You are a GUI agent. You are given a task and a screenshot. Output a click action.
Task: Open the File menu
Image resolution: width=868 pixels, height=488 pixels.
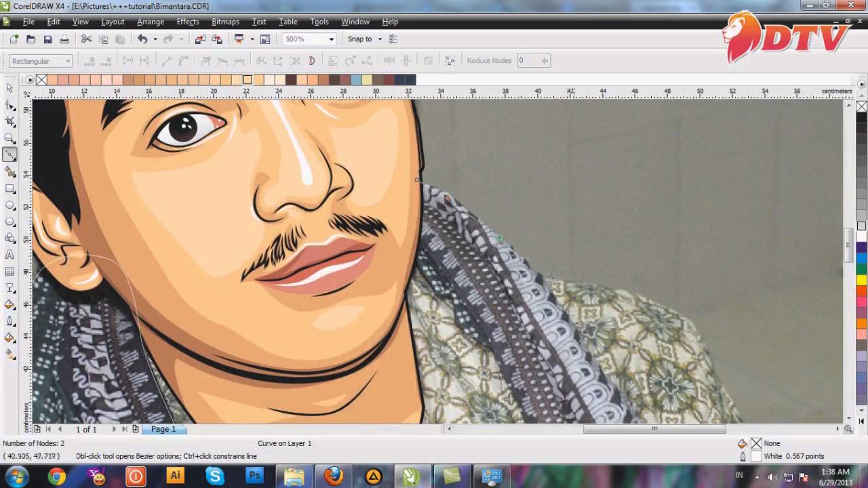(x=28, y=22)
